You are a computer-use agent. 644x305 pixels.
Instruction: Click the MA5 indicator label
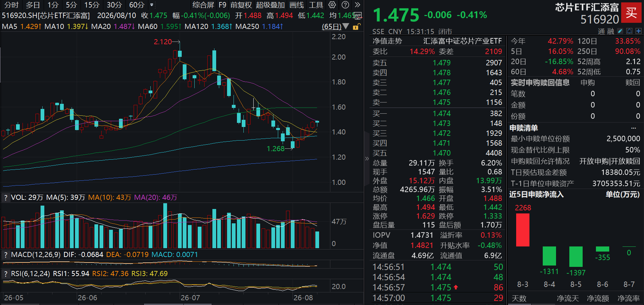(x=10, y=27)
